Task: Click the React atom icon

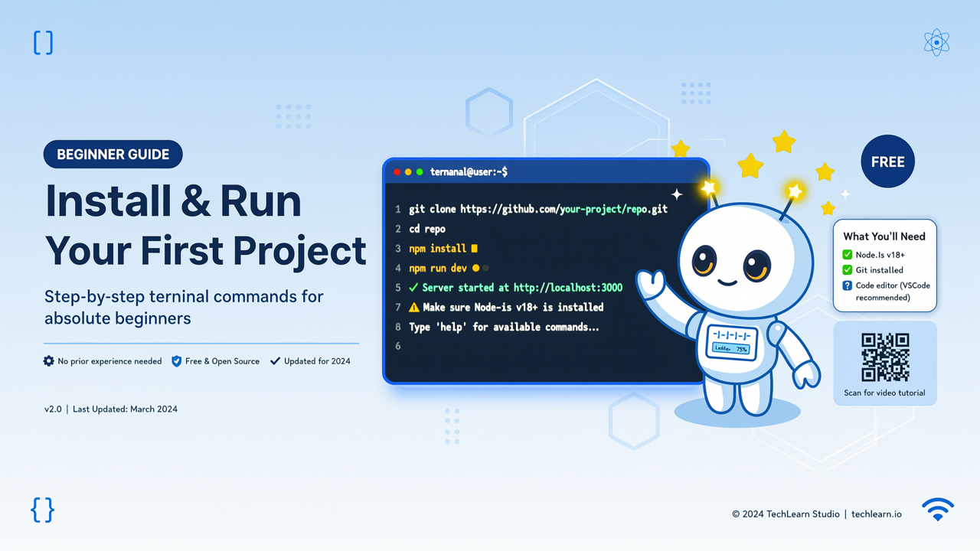Action: tap(936, 43)
